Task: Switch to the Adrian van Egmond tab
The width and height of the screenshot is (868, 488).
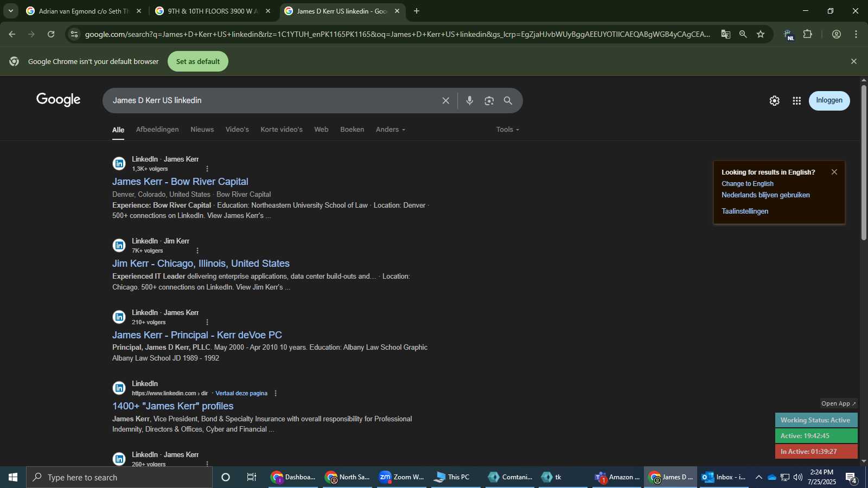Action: click(x=84, y=11)
